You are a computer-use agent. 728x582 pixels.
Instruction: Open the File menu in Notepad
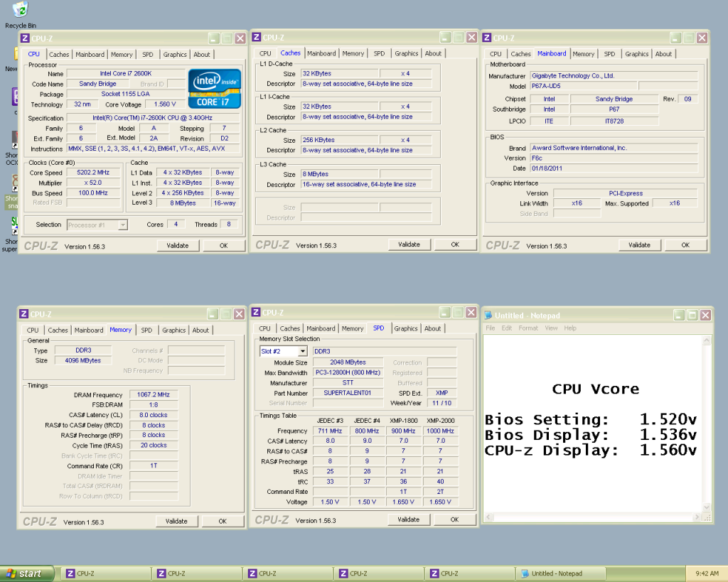[490, 328]
